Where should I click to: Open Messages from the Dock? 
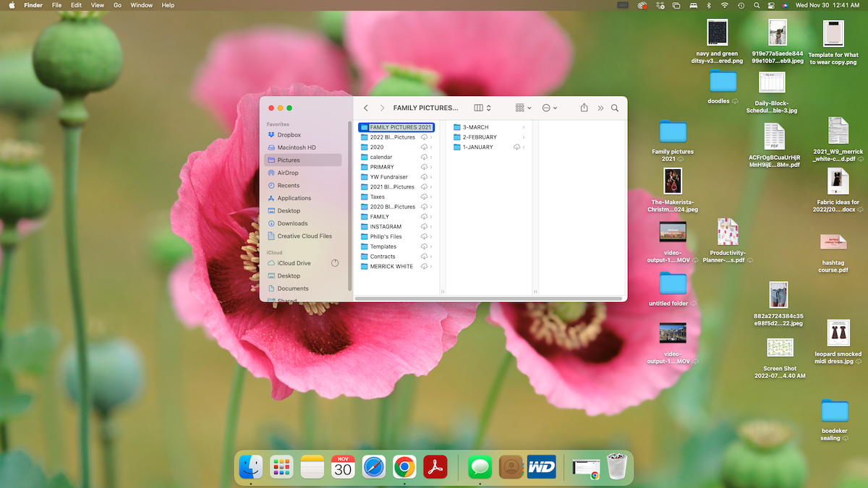point(480,467)
